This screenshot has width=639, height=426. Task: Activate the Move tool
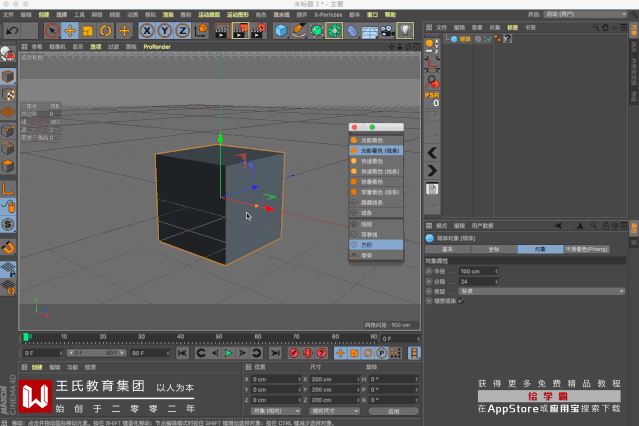click(70, 31)
